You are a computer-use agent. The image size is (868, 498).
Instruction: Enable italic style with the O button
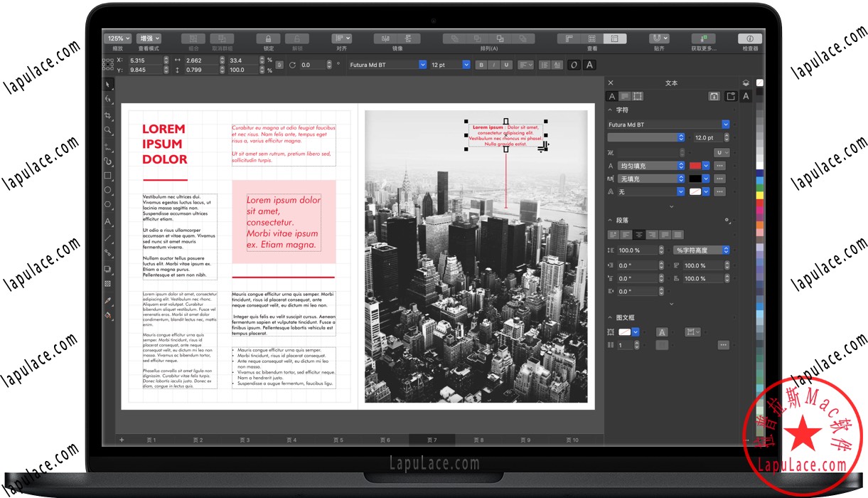574,65
